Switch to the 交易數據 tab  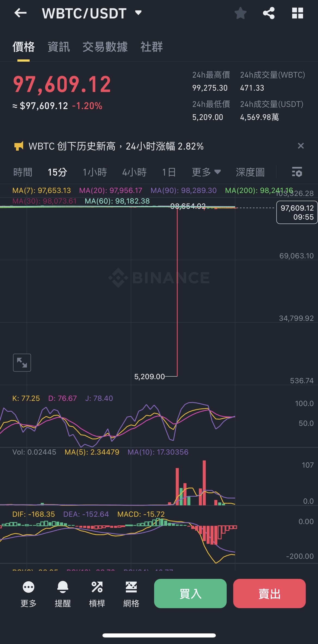[x=105, y=47]
